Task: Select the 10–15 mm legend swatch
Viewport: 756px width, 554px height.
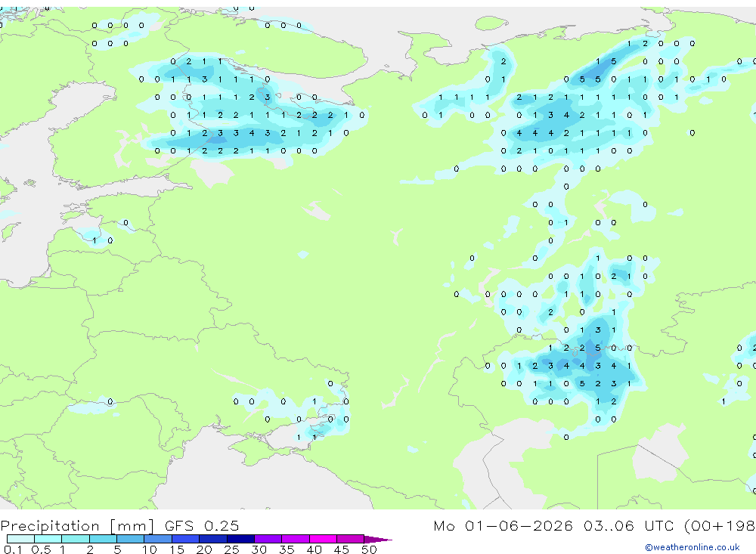Action: click(158, 539)
